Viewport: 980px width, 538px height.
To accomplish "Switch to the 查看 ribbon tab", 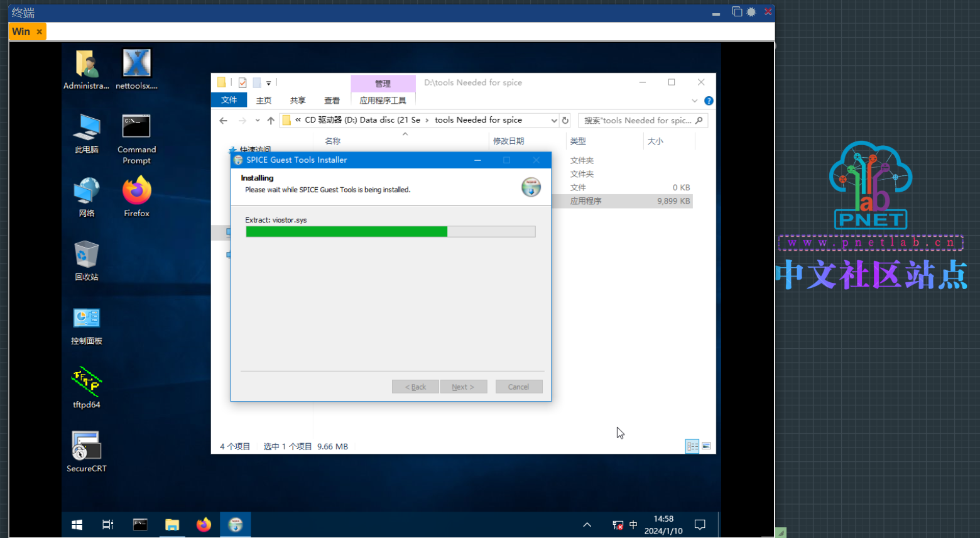I will (x=332, y=101).
